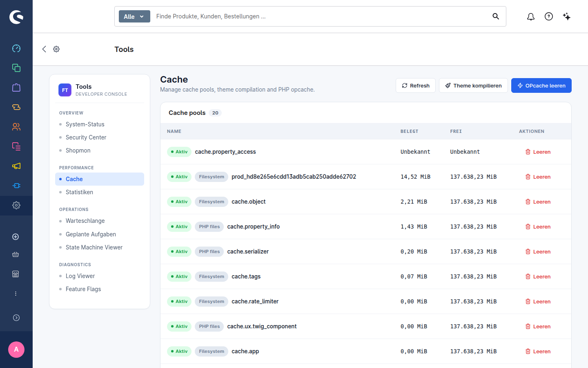Open System-Status in the menu

pos(100,124)
